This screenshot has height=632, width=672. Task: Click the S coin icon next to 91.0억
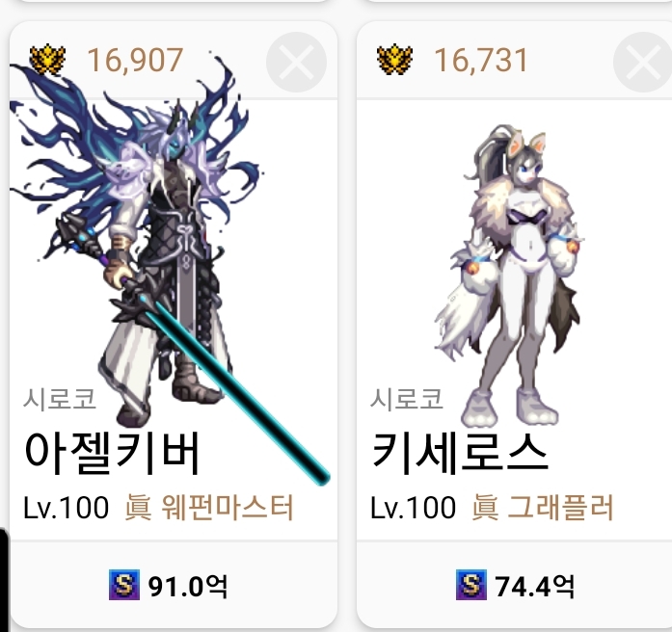pyautogui.click(x=123, y=585)
